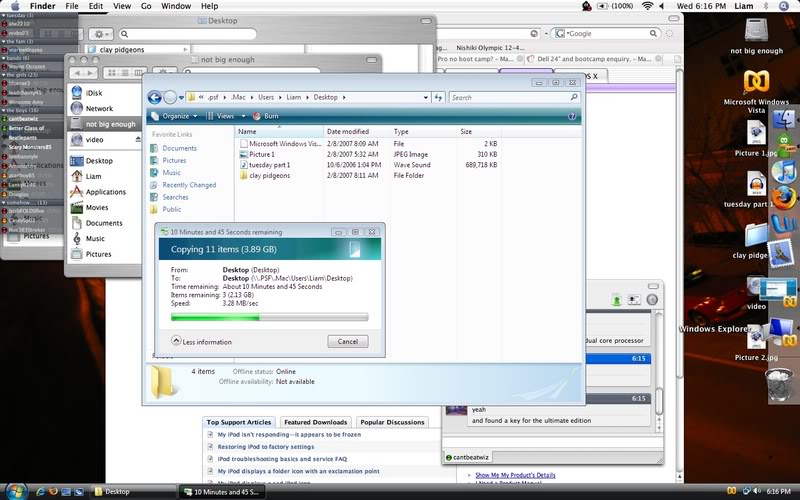800x500 pixels.
Task: Sort by the Size column header
Action: pos(479,132)
